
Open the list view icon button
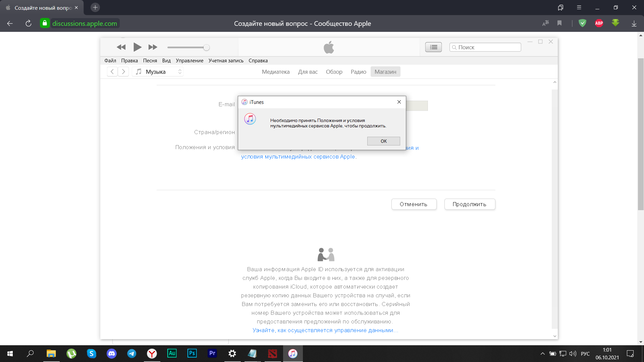(x=433, y=47)
